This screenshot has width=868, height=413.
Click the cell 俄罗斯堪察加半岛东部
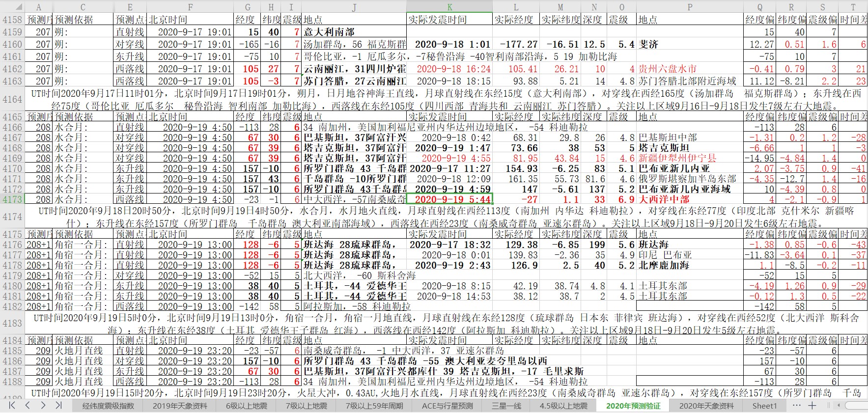(x=690, y=179)
